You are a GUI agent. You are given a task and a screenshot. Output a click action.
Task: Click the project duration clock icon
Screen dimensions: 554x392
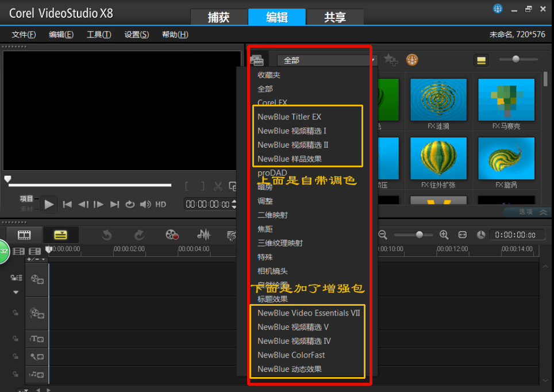[481, 235]
